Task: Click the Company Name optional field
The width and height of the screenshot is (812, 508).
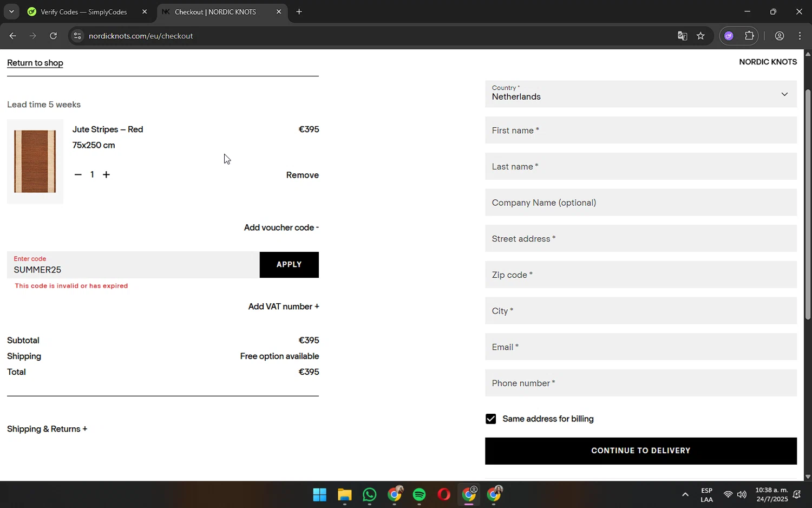Action: [641, 203]
